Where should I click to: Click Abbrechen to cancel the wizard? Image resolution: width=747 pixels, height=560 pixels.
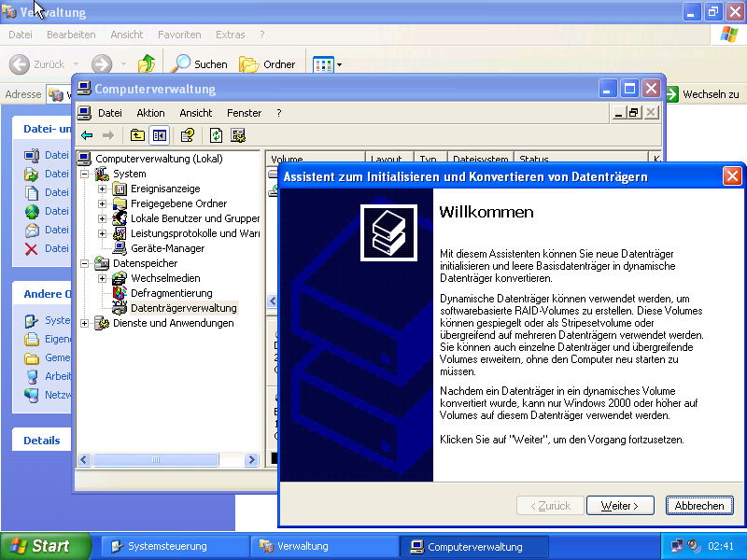pos(698,505)
